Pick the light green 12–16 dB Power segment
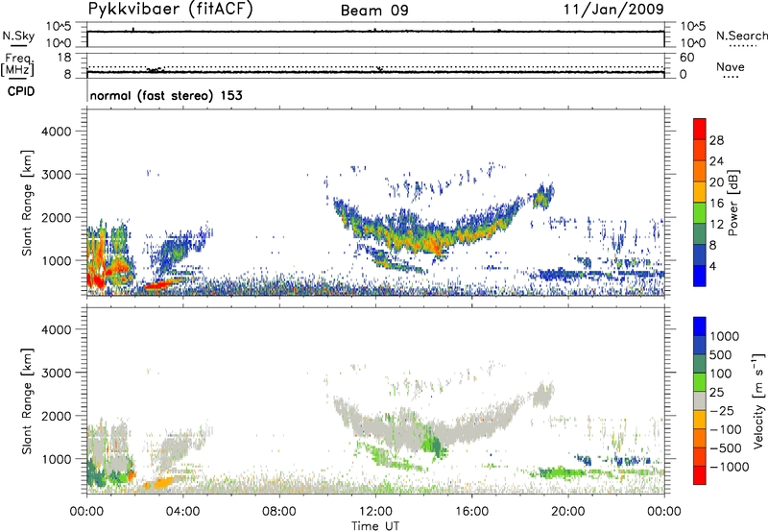Image resolution: width=768 pixels, height=532 pixels. click(700, 214)
